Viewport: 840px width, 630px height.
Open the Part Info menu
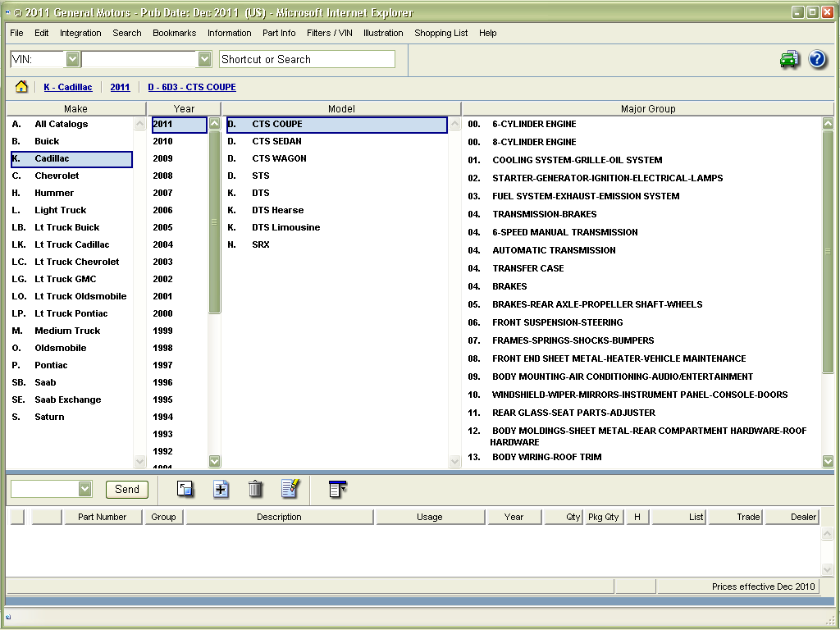coord(279,33)
